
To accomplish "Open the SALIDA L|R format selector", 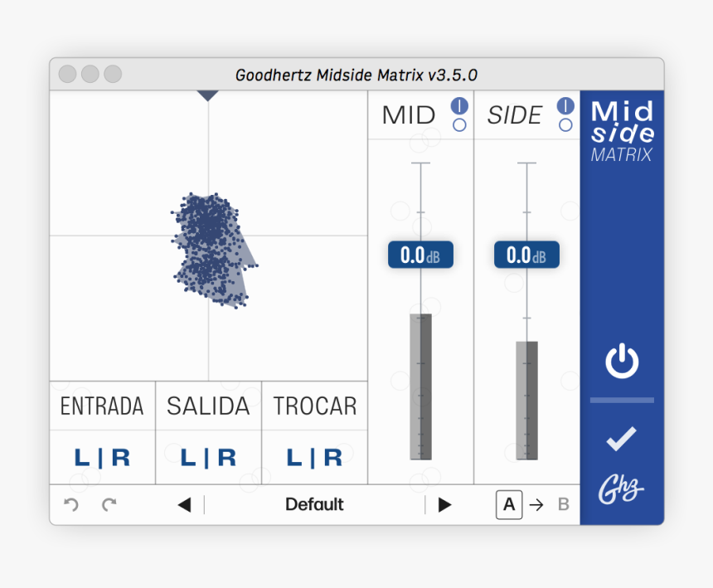I will [x=208, y=458].
